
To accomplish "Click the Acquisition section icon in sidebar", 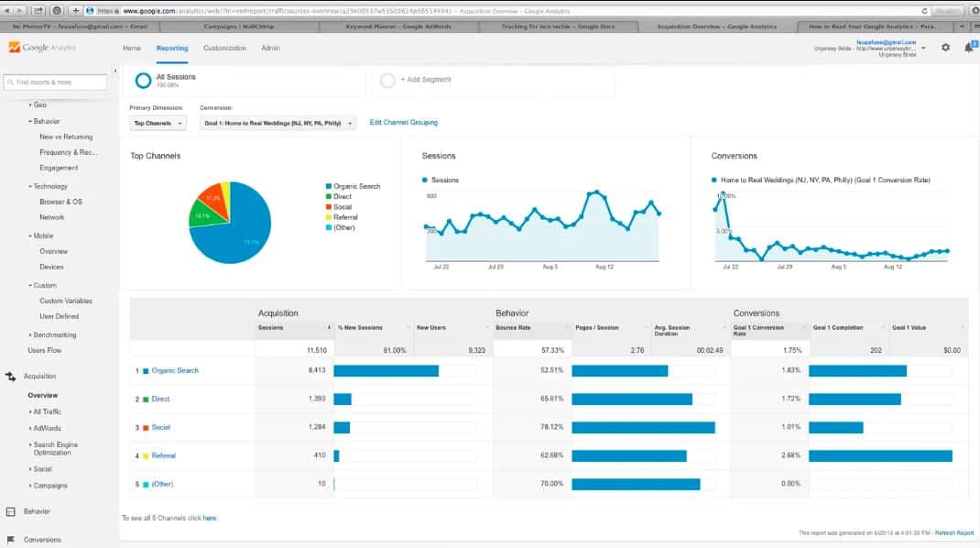I will 11,376.
